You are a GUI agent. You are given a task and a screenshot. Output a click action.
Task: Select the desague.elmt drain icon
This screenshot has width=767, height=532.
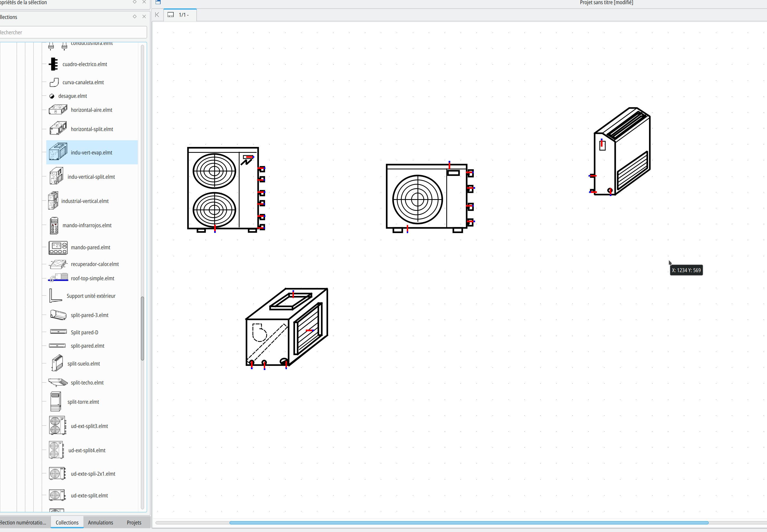[x=52, y=96]
